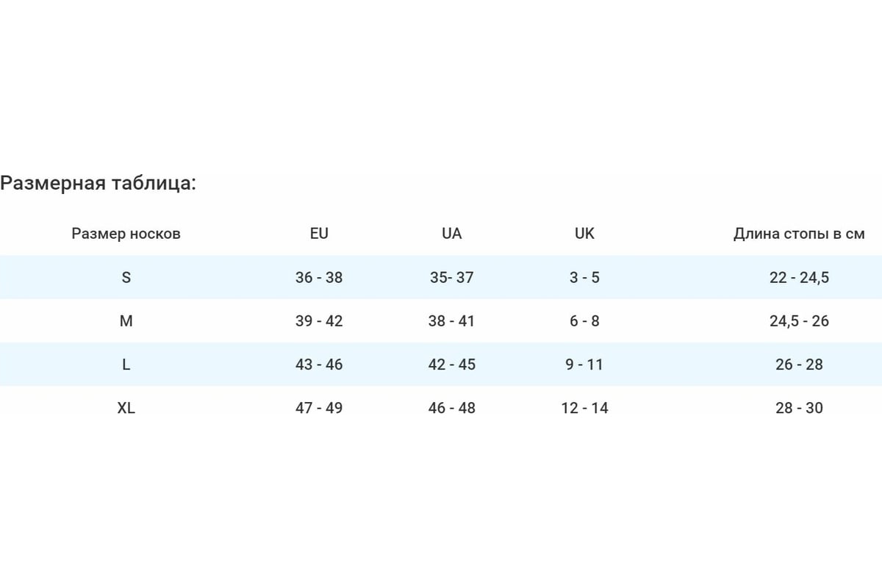Click the UA column header
Viewport: 882px width, 588px height.
452,234
